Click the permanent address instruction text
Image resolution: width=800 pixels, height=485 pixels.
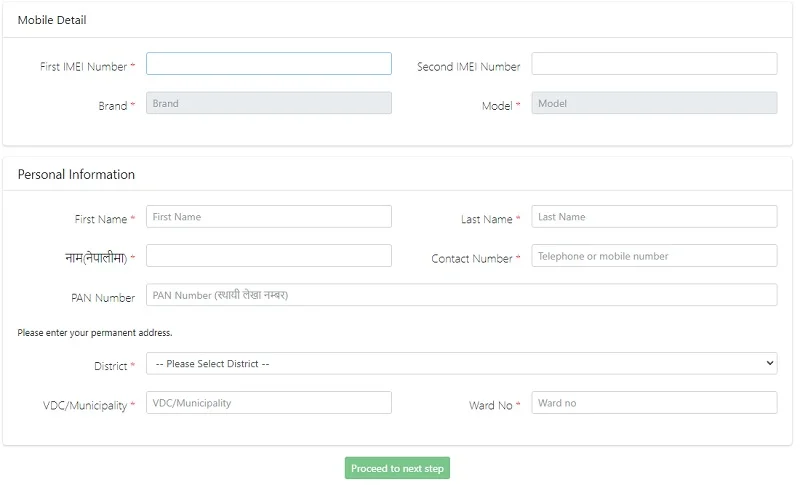[x=95, y=333]
